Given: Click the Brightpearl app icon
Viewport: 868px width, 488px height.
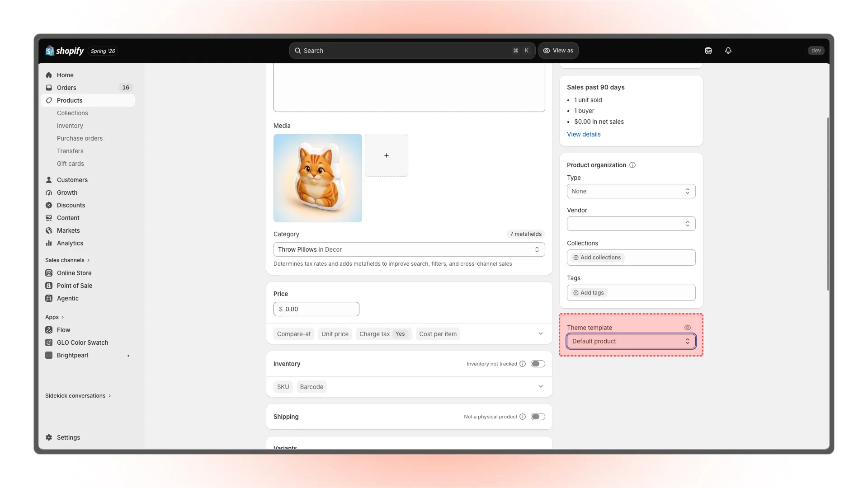Looking at the screenshot, I should click(49, 355).
